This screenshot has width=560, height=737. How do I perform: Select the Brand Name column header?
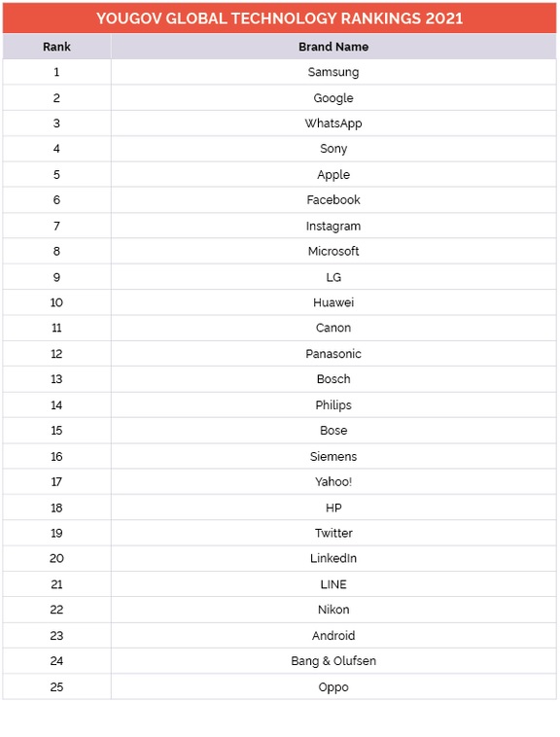click(333, 47)
